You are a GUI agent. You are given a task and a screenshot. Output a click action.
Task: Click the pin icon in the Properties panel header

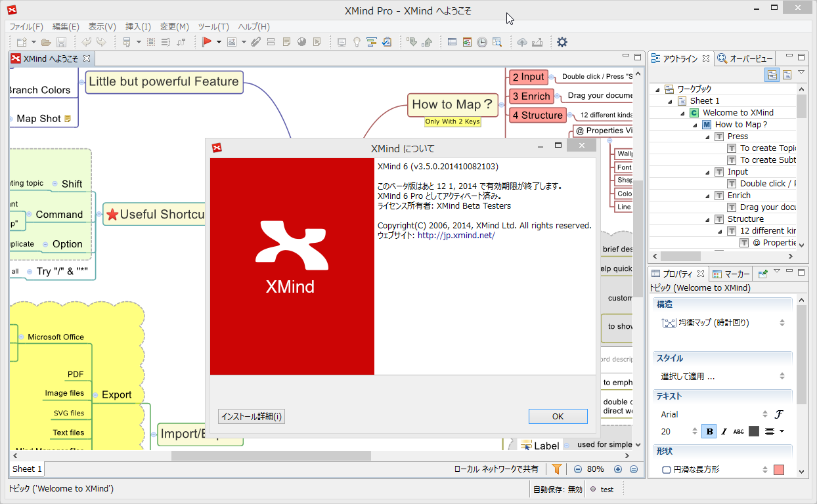(762, 274)
